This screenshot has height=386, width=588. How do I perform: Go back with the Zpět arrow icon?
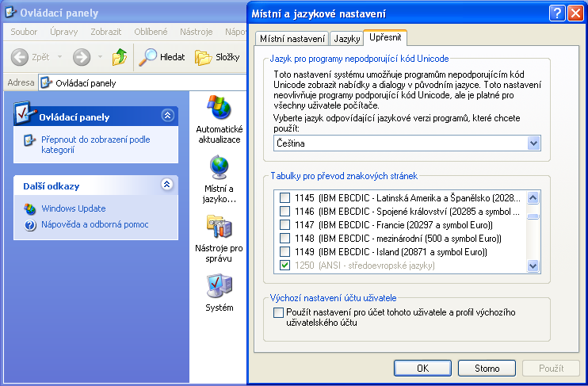click(20, 57)
